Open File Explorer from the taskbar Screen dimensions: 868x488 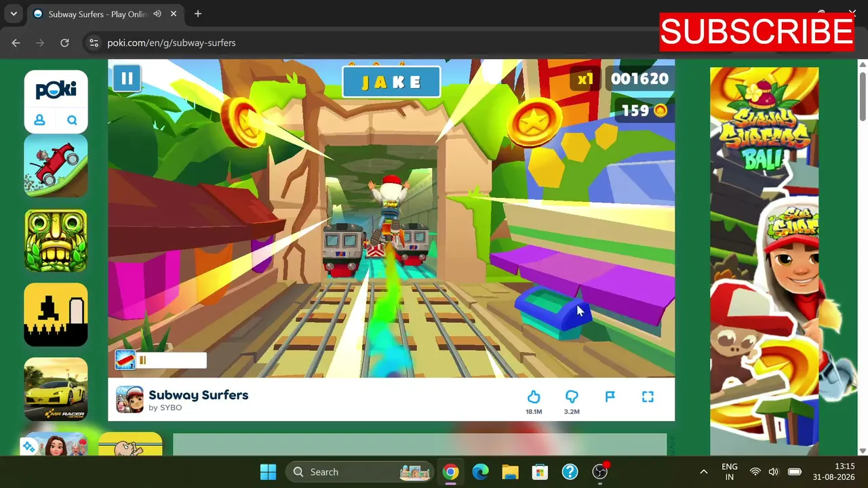click(510, 472)
